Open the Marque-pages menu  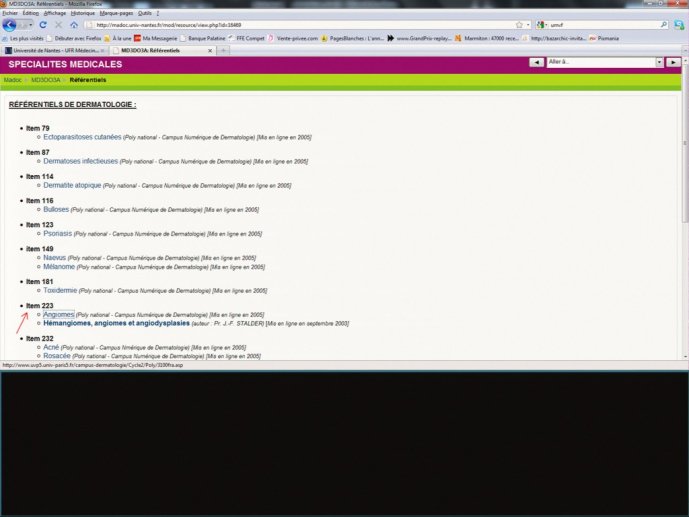coord(116,14)
